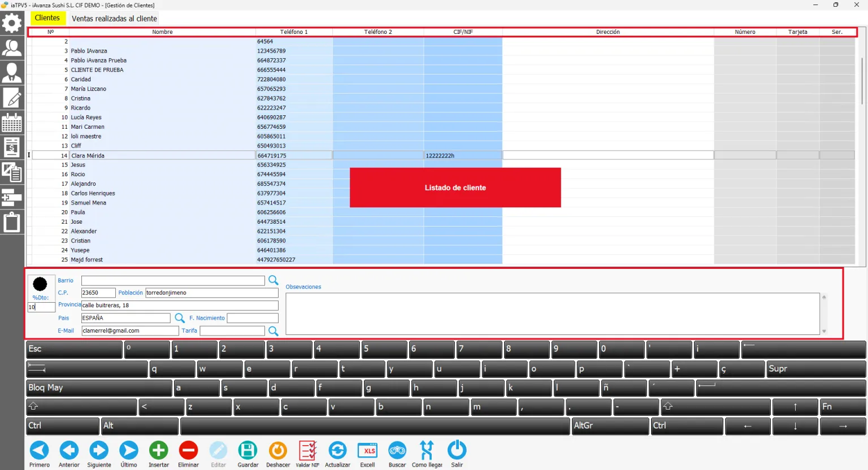Open the magnifier lookup beside the País field
The image size is (868, 470).
coord(180,318)
